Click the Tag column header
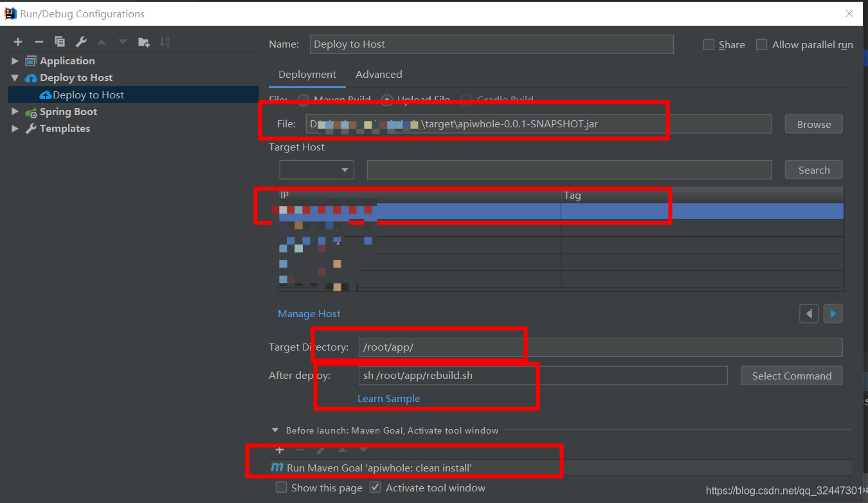868x503 pixels. [x=702, y=195]
